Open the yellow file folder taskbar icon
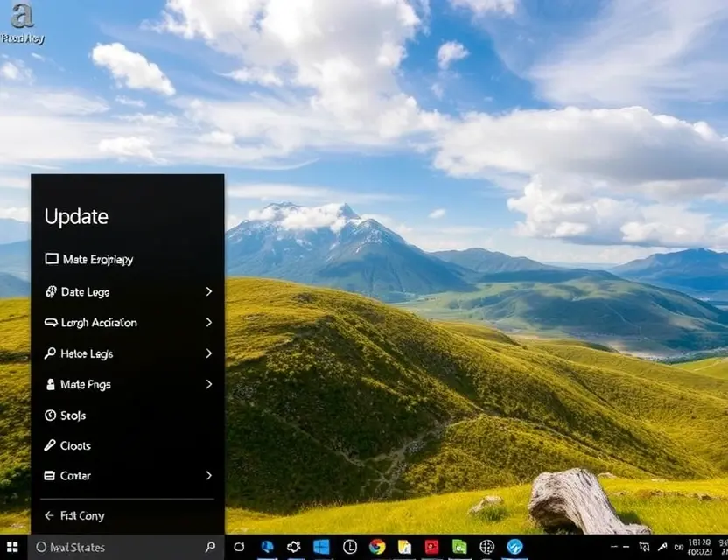Viewport: 728px width, 560px height. tap(405, 548)
